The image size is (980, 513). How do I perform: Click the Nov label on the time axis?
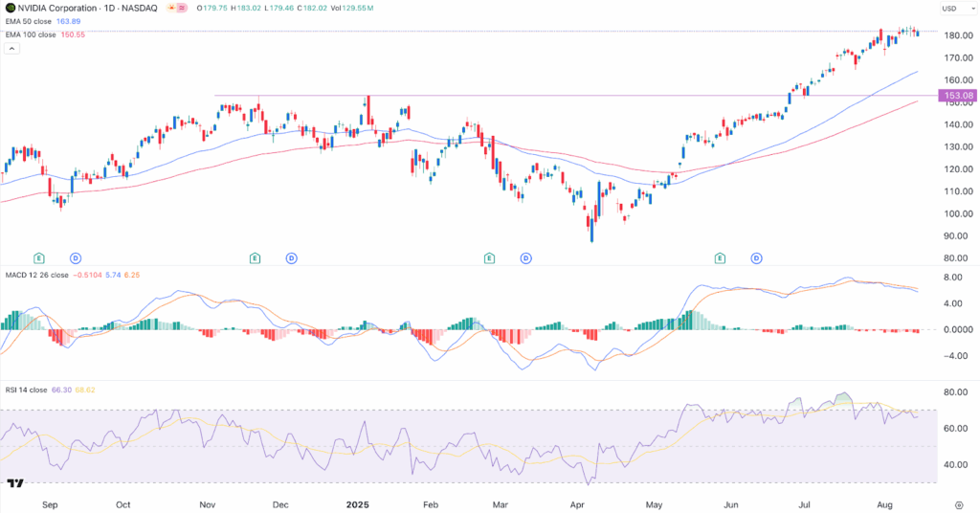[207, 505]
